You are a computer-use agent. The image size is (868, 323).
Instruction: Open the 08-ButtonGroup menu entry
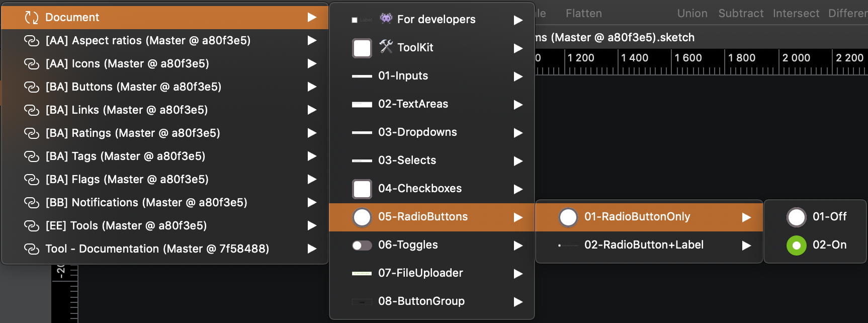coord(421,301)
